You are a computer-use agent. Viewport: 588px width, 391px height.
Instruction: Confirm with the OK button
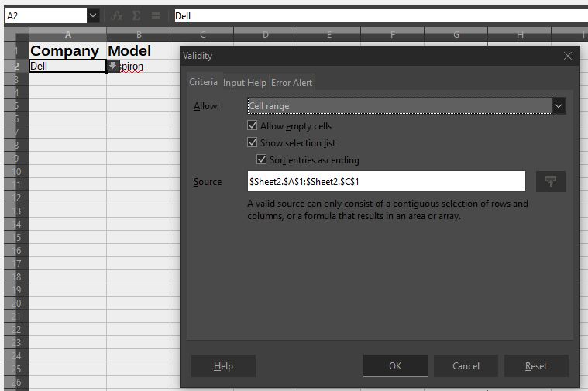(395, 366)
